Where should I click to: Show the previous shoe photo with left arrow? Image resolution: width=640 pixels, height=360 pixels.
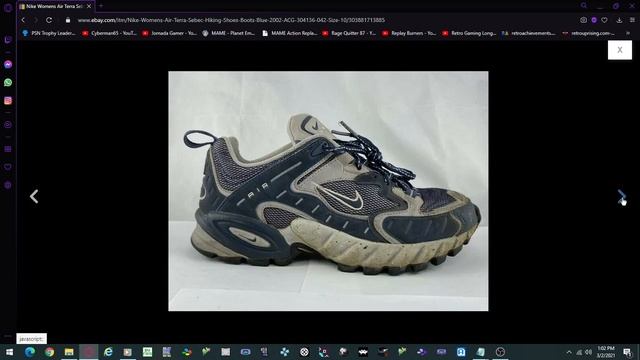coord(34,196)
